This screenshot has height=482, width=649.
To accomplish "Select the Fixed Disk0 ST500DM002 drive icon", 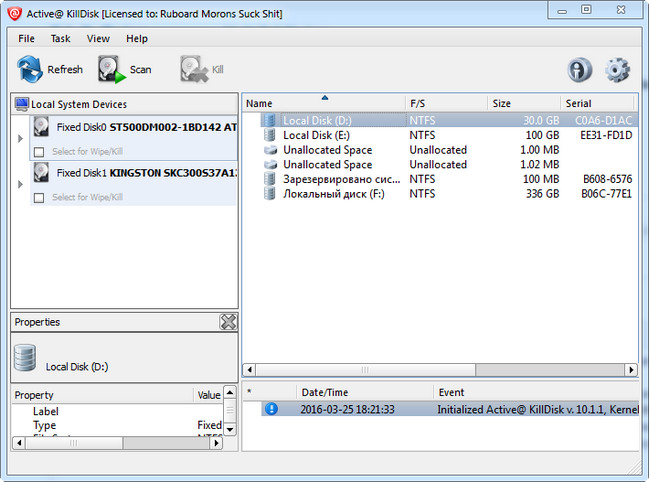I will (x=41, y=127).
